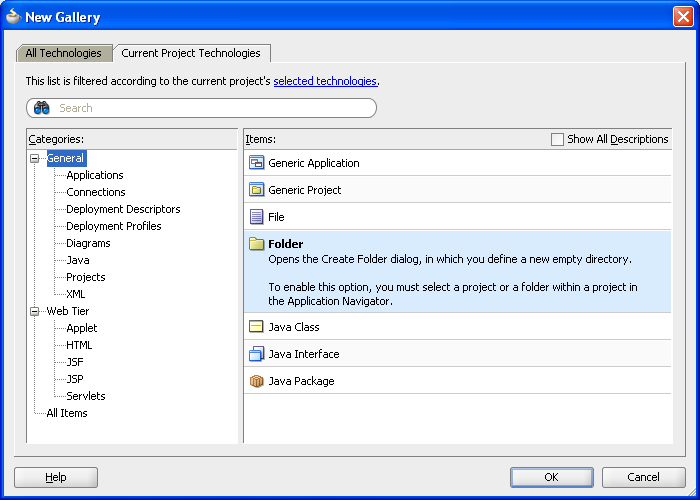This screenshot has width=700, height=500.
Task: Select Deployment Descriptors category
Action: point(123,209)
